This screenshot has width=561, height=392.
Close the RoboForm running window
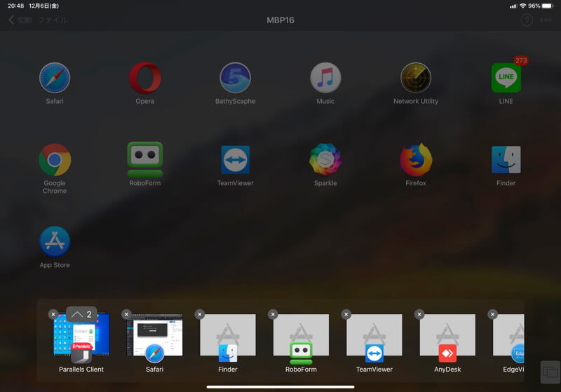pos(273,314)
